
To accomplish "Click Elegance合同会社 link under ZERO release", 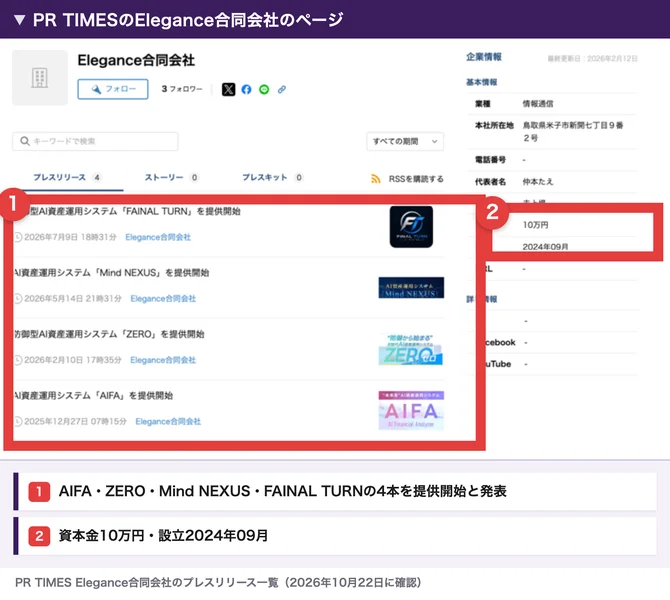I will (163, 360).
